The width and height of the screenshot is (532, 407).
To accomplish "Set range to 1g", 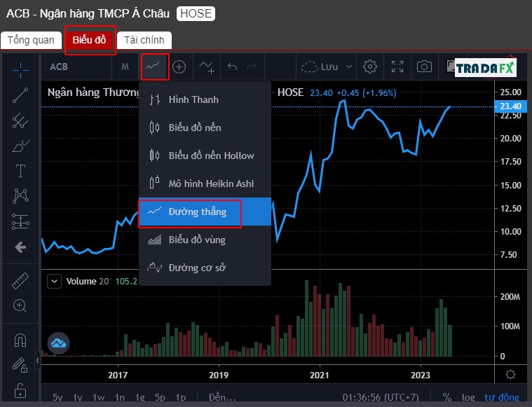I will pos(139,397).
